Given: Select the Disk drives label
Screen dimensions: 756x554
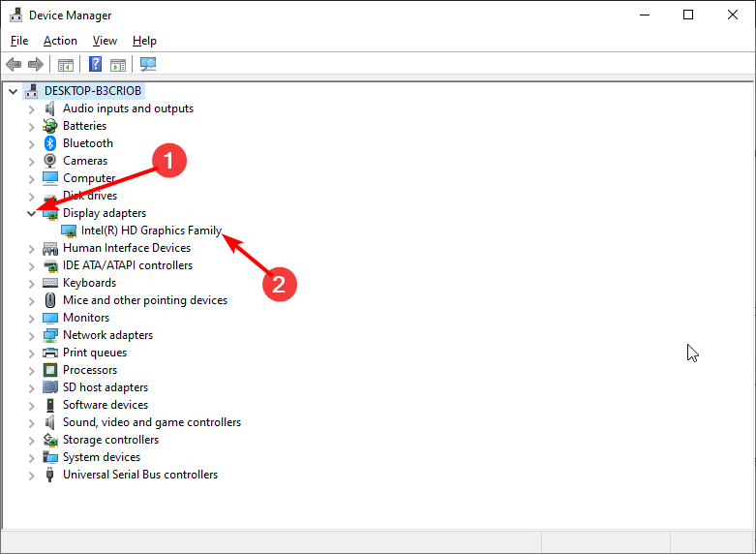Looking at the screenshot, I should coord(90,196).
